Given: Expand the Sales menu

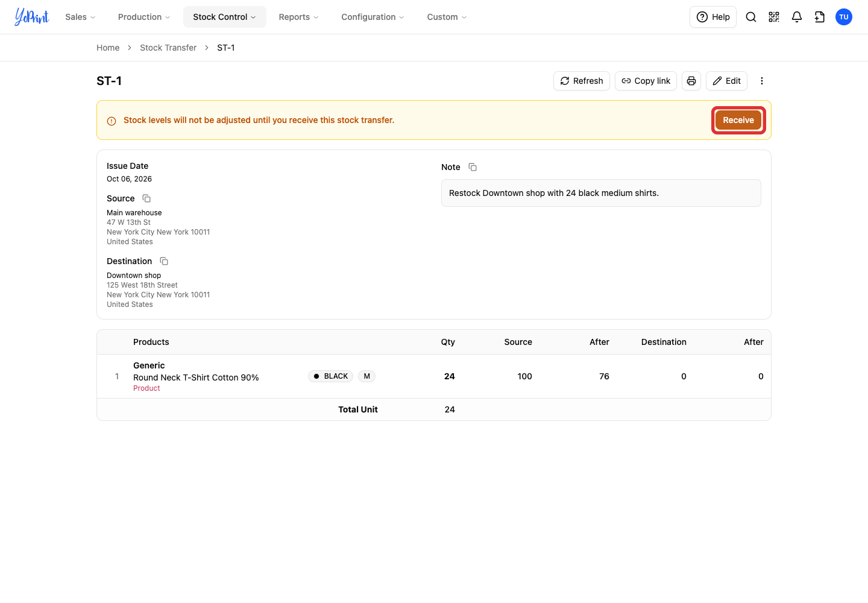Looking at the screenshot, I should 80,17.
